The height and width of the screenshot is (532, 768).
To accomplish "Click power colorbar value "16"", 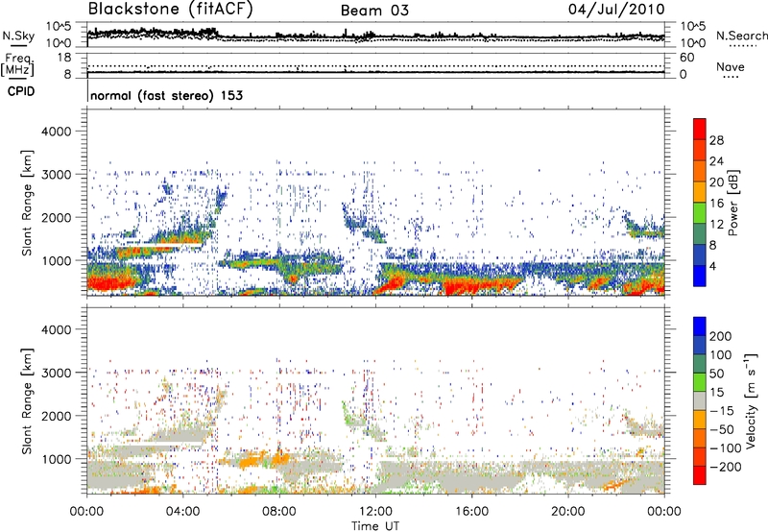I will 716,204.
